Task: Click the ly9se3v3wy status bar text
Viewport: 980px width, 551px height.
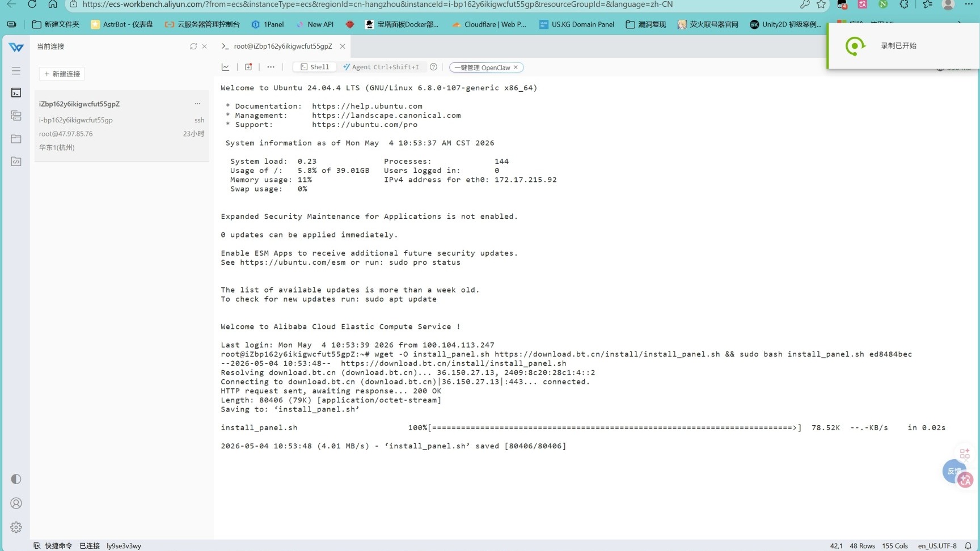Action: [124, 546]
